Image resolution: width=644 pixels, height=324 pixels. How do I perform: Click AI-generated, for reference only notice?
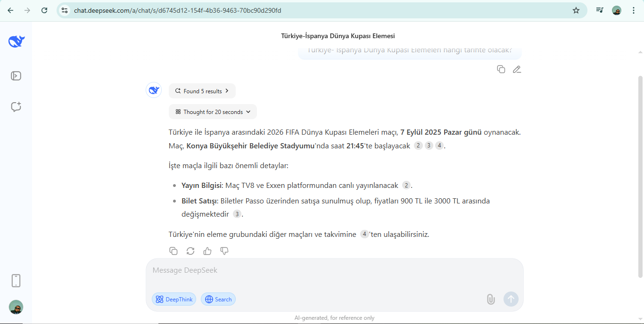point(334,318)
